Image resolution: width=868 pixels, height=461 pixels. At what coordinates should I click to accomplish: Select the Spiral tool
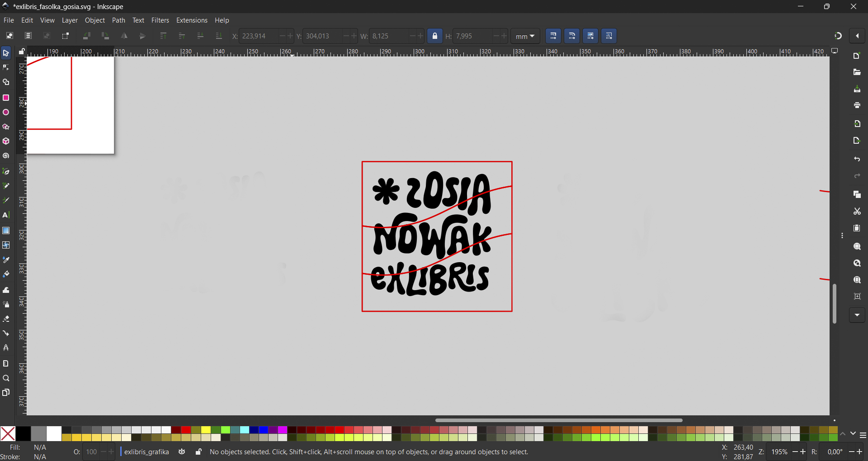point(6,156)
